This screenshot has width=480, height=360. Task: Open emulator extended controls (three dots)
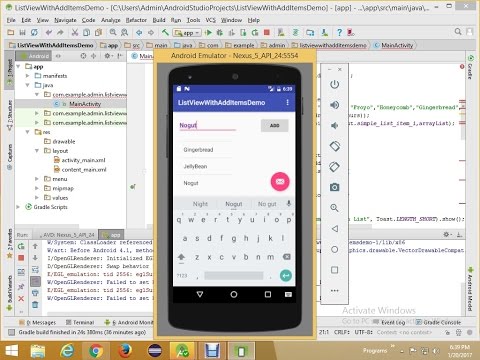[335, 291]
